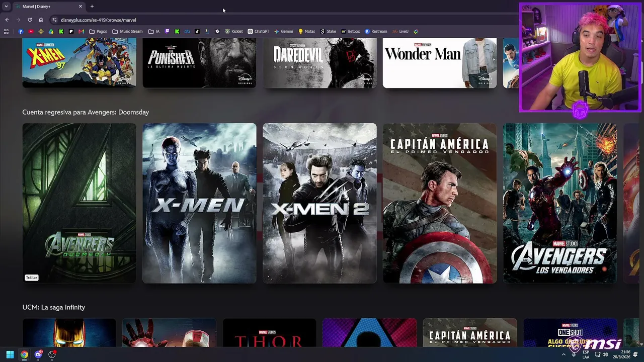Image resolution: width=644 pixels, height=362 pixels.
Task: Open the Avengers: Doomsday trailer poster
Action: click(79, 203)
